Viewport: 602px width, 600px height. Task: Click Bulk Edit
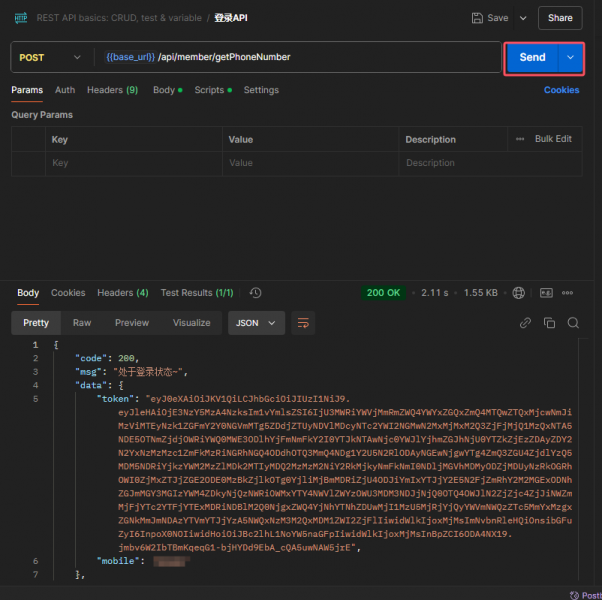tap(553, 139)
